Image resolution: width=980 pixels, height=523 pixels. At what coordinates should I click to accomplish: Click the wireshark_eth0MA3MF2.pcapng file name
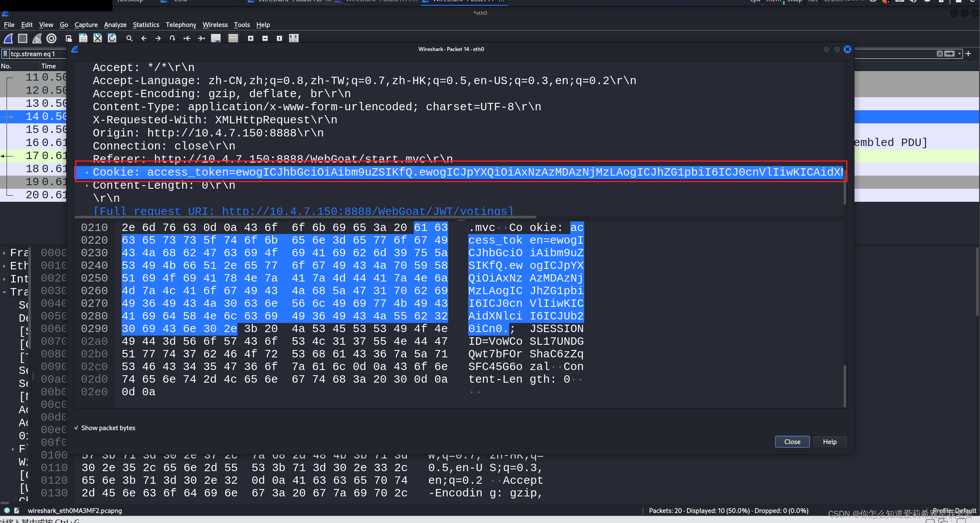point(75,510)
